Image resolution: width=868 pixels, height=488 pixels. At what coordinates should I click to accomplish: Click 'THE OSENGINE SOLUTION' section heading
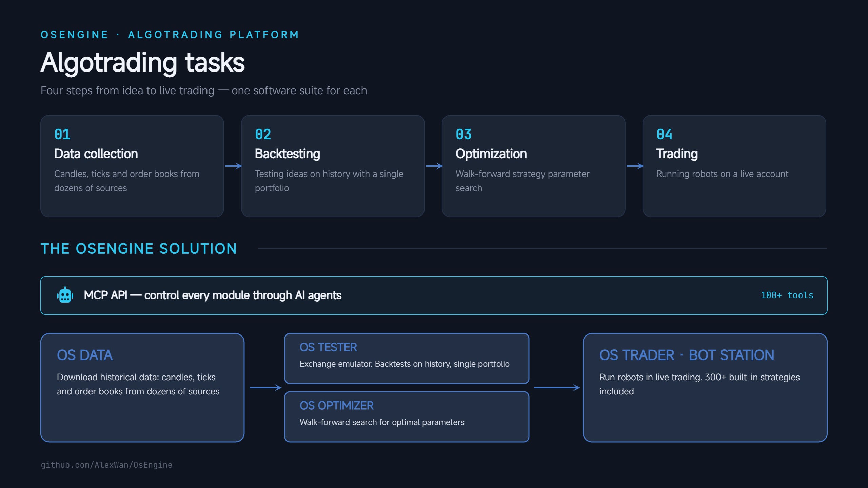pos(139,249)
